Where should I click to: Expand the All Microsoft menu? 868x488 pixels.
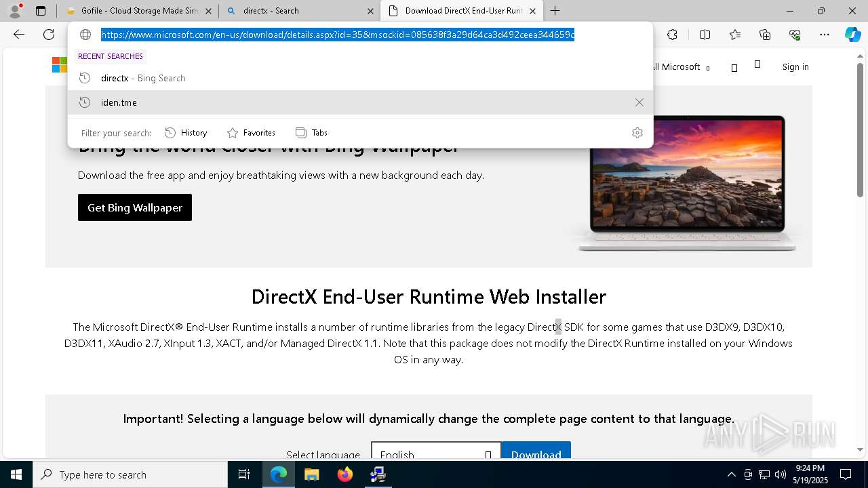(x=680, y=67)
